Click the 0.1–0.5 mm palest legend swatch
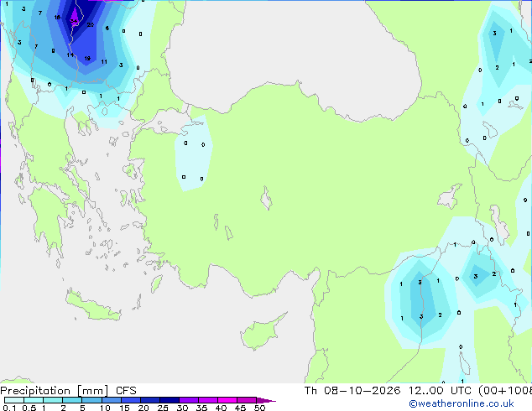Screen dimensions: 532x411 click(14, 400)
